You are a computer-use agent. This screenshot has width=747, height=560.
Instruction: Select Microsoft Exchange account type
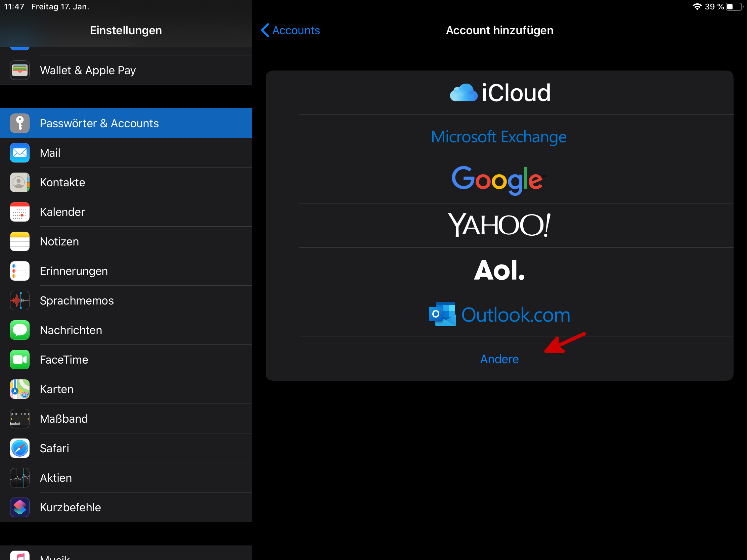tap(498, 137)
